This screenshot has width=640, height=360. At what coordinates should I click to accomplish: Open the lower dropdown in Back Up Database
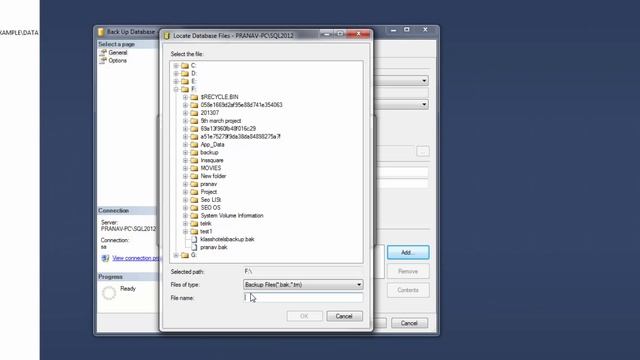coord(424,104)
